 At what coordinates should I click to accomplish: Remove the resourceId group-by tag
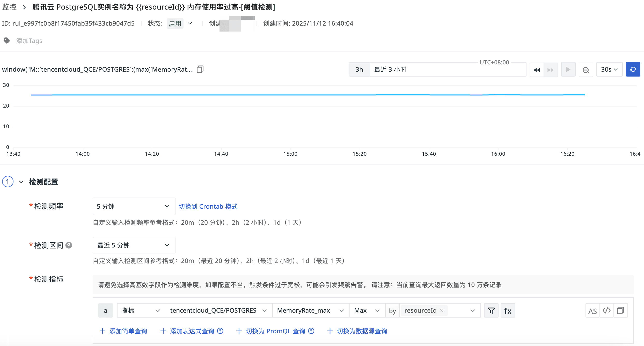442,311
